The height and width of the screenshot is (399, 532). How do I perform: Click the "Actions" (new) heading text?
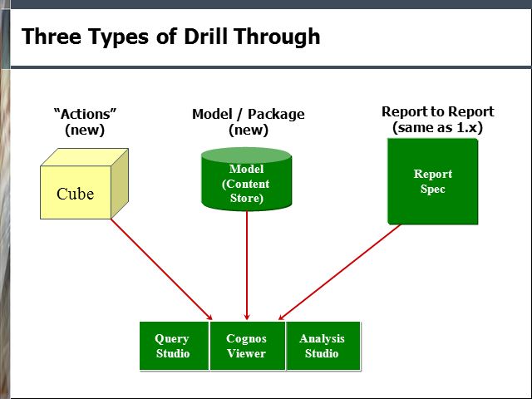tap(85, 122)
